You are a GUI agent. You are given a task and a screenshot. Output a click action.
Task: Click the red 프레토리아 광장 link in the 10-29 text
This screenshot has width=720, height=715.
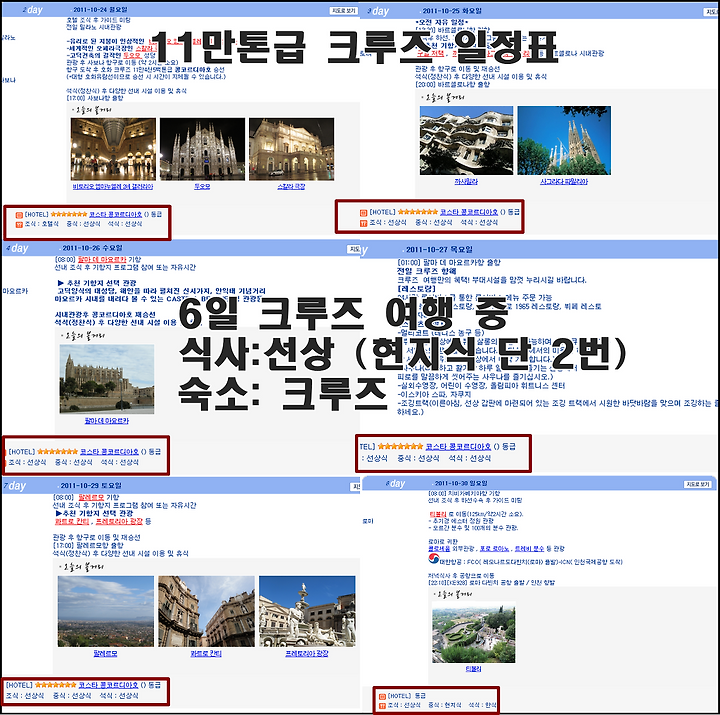119,522
